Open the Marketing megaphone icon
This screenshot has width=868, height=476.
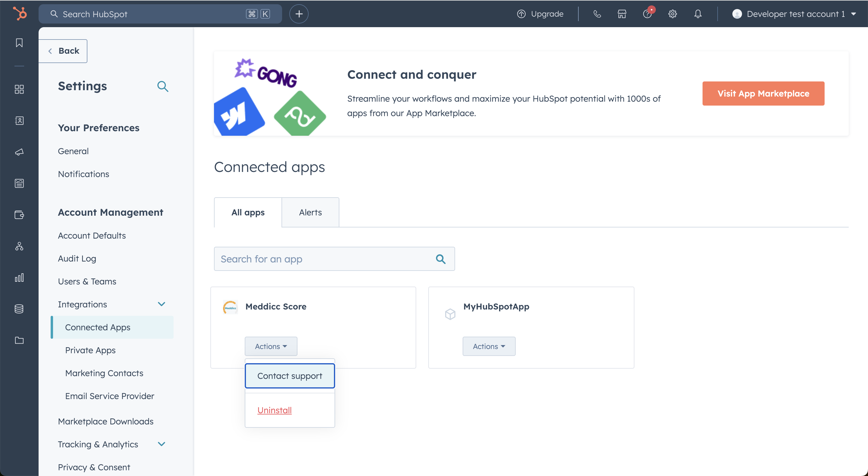click(19, 152)
